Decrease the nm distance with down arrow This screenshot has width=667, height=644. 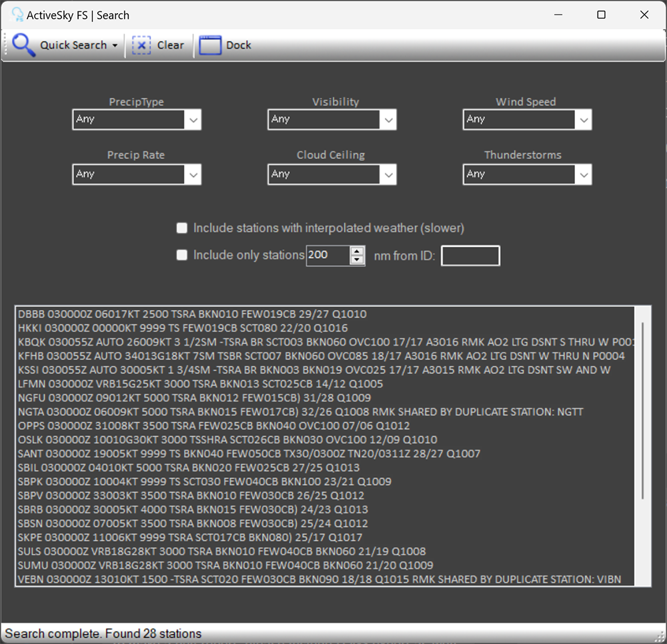click(x=358, y=260)
